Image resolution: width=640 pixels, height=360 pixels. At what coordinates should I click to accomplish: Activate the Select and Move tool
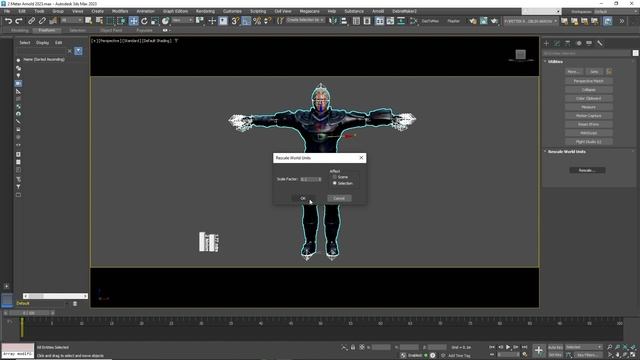click(133, 21)
